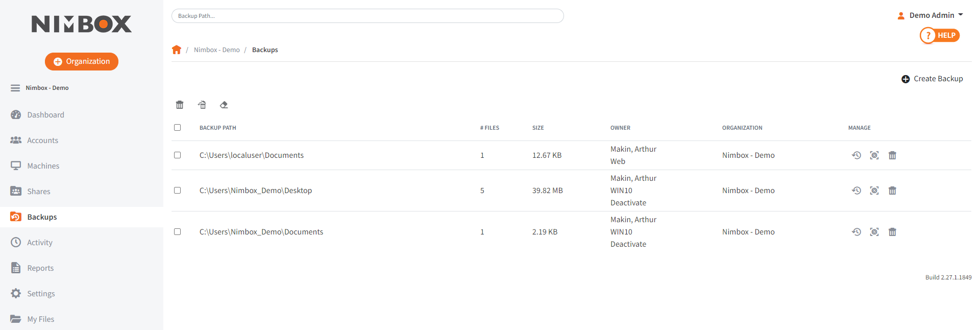Sort by the SIZE column header
The width and height of the screenshot is (980, 330).
coord(538,128)
